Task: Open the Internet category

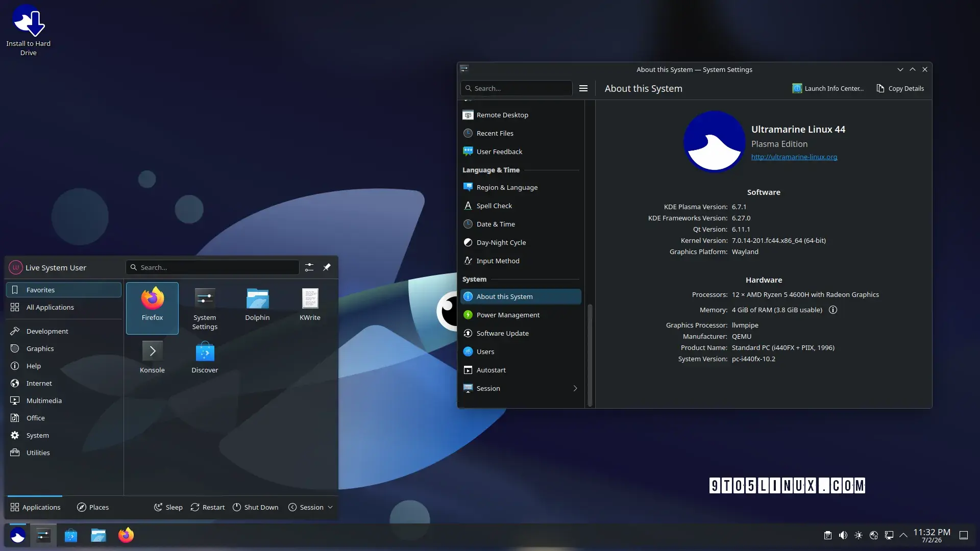Action: (64, 383)
